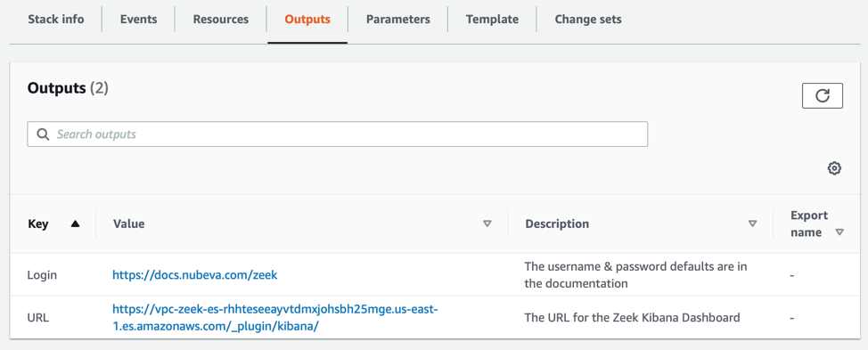This screenshot has height=350, width=868.
Task: Click the Description column header
Action: [557, 224]
